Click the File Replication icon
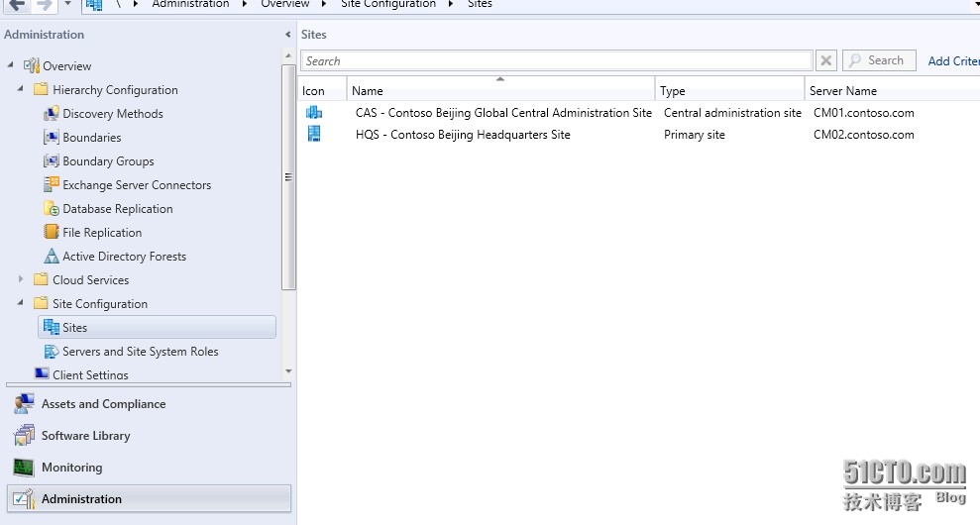Screen dimensions: 980x525 pyautogui.click(x=52, y=232)
